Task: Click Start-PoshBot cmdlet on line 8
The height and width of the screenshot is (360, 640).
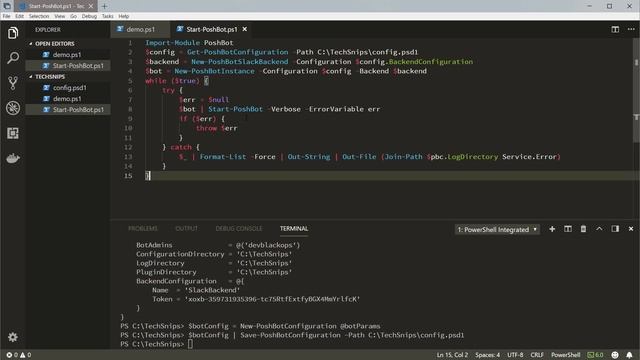Action: [236, 109]
